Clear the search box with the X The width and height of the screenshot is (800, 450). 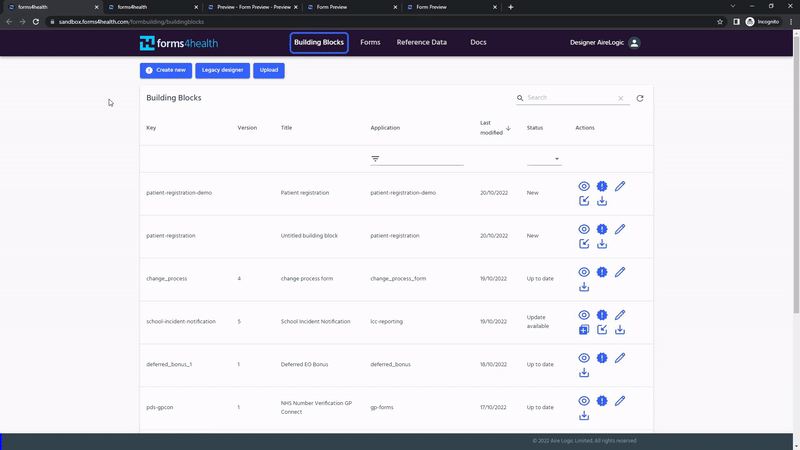click(620, 98)
